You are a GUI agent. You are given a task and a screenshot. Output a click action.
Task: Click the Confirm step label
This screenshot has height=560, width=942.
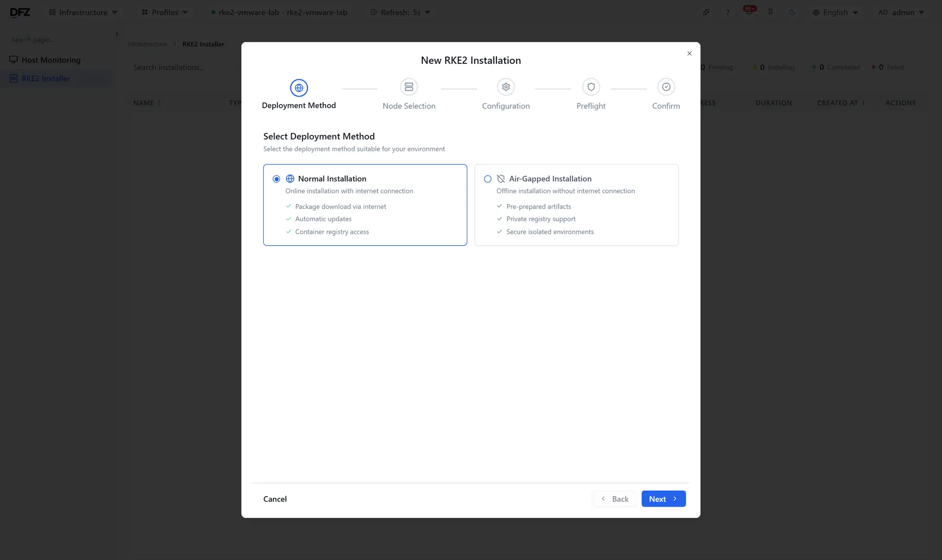(666, 106)
